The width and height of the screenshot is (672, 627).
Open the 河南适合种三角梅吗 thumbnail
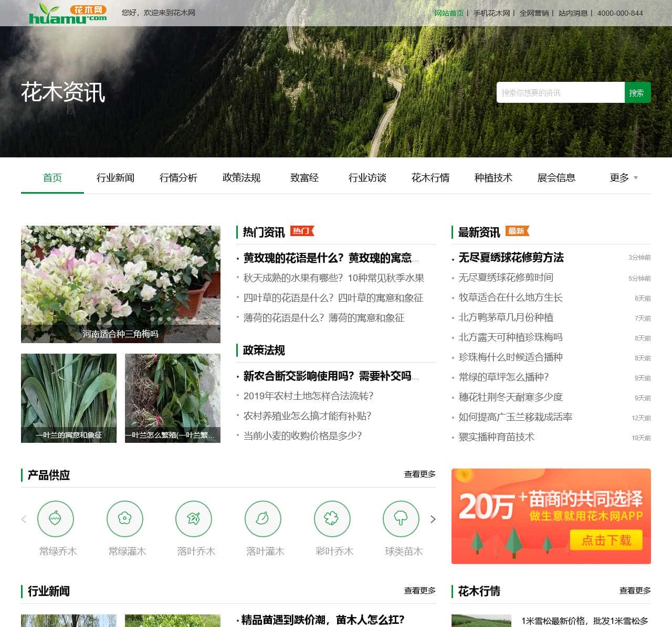[121, 283]
